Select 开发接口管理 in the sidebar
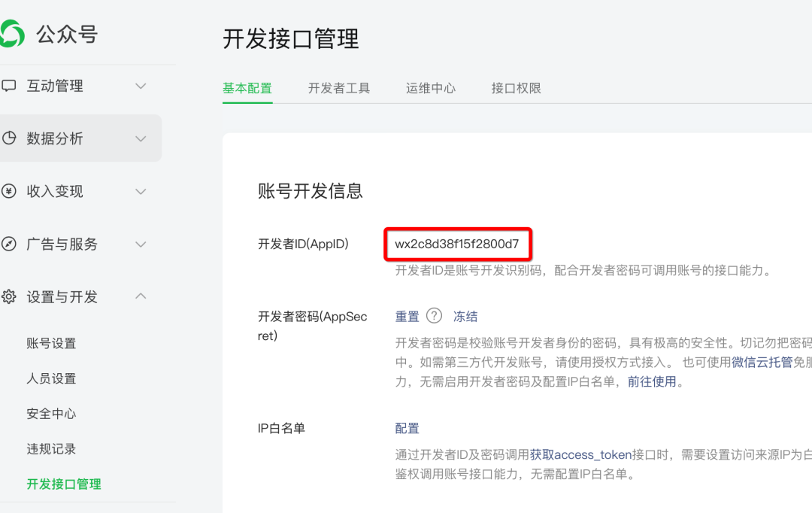 (x=64, y=484)
